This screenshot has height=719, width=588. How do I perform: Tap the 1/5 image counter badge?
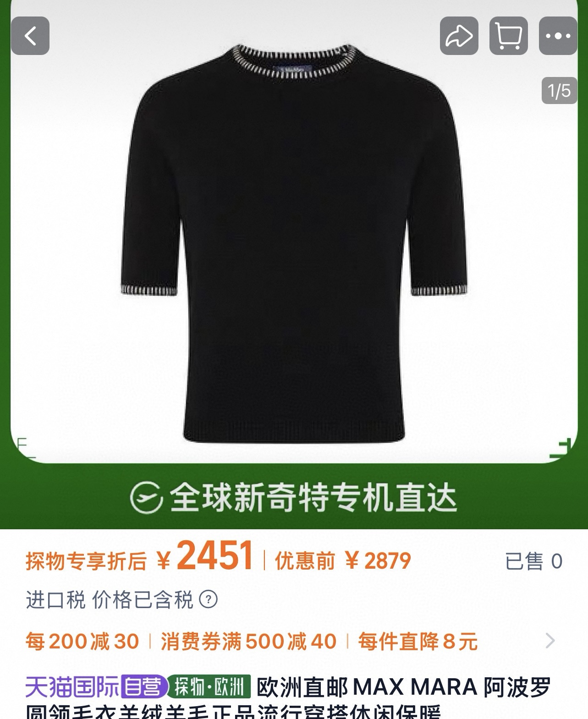[559, 91]
